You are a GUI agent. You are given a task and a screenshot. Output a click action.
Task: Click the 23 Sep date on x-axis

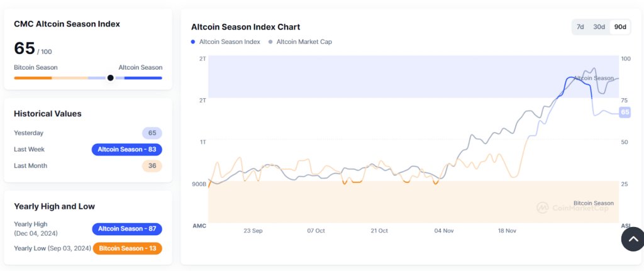[x=253, y=231]
